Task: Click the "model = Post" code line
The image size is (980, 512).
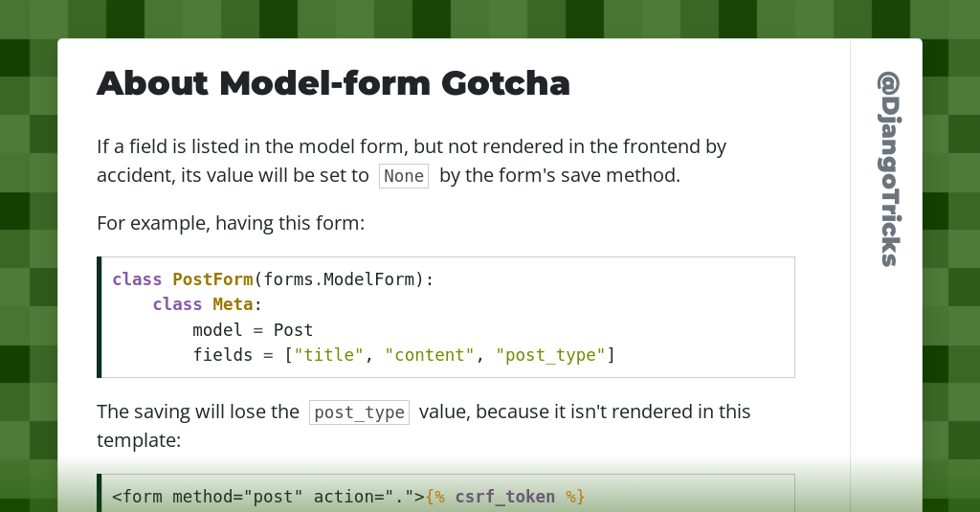Action: point(253,330)
